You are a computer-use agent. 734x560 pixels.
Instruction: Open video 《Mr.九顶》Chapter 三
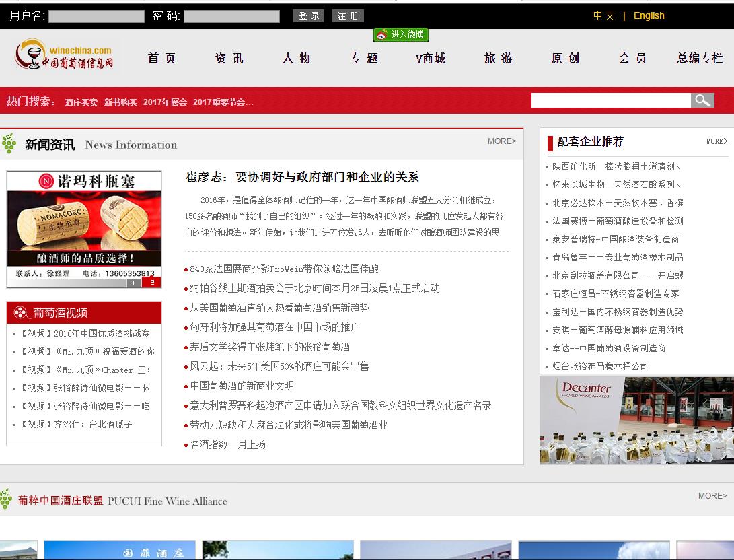tap(85, 370)
